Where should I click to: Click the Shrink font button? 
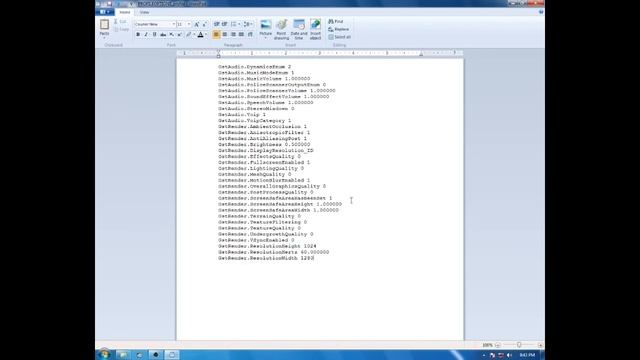coord(204,24)
